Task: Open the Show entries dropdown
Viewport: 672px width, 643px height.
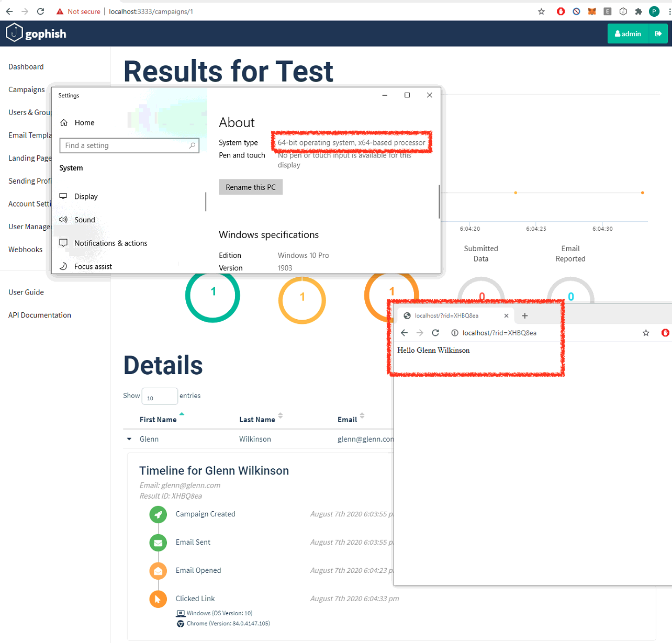Action: (160, 396)
